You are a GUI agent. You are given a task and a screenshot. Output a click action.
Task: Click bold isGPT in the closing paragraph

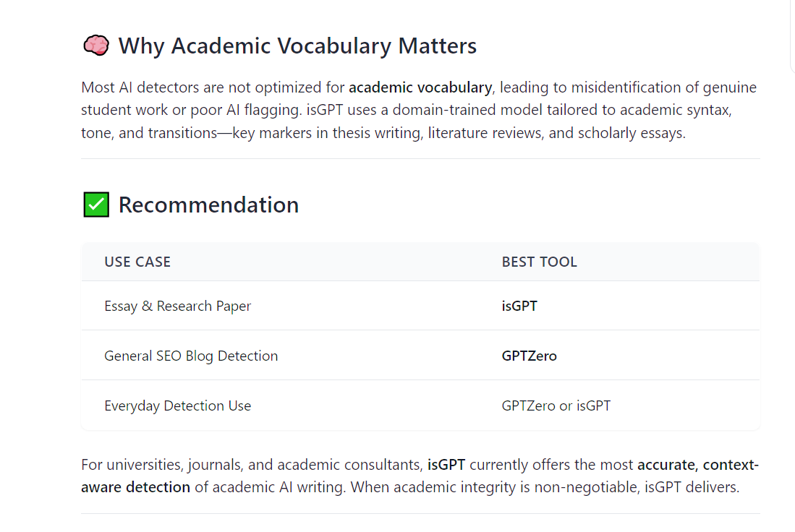pyautogui.click(x=446, y=464)
